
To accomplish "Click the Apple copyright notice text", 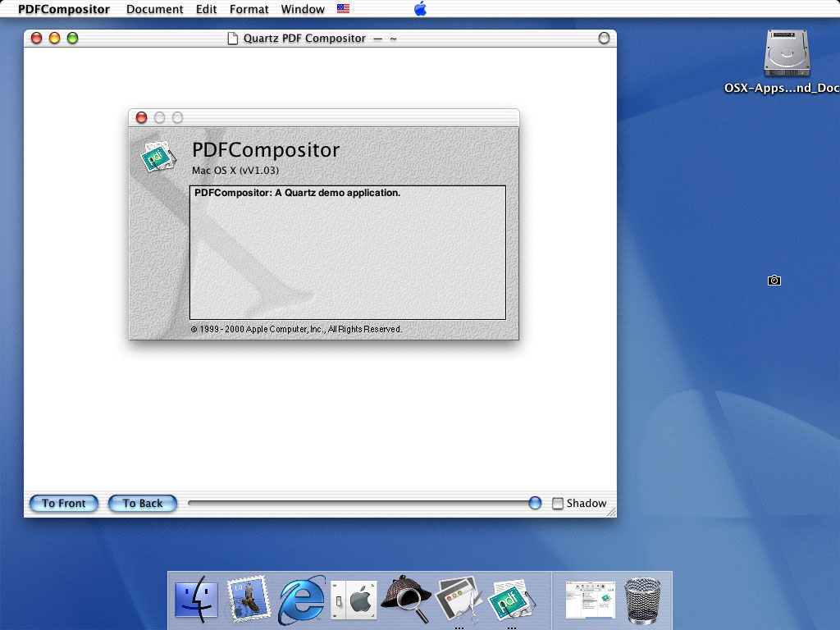I will point(296,329).
